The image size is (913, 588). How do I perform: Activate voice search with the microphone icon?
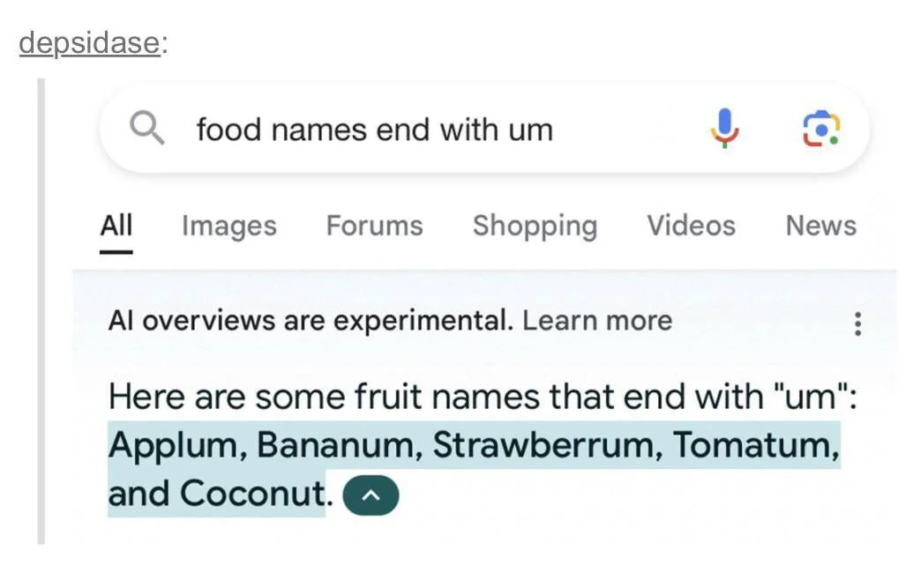[x=725, y=129]
